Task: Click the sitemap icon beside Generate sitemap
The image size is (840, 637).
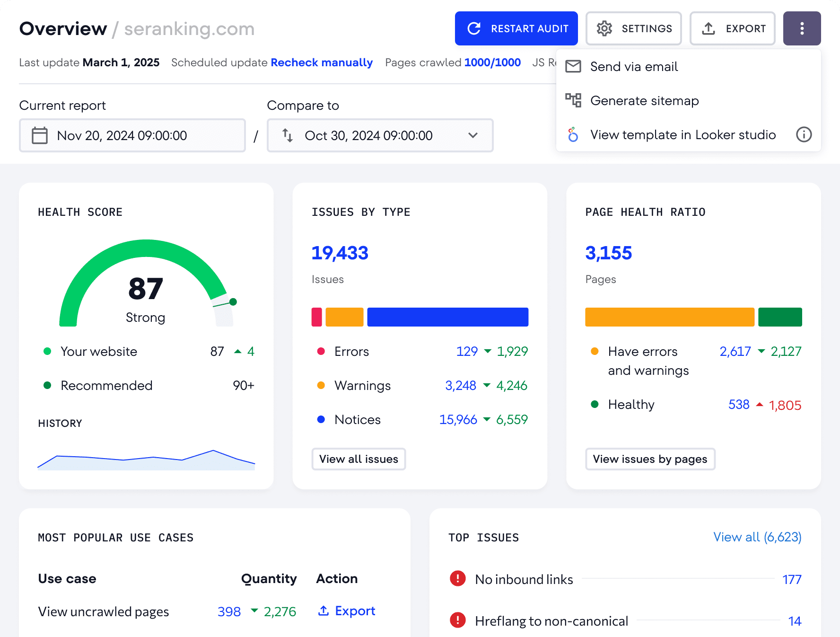Action: (573, 100)
